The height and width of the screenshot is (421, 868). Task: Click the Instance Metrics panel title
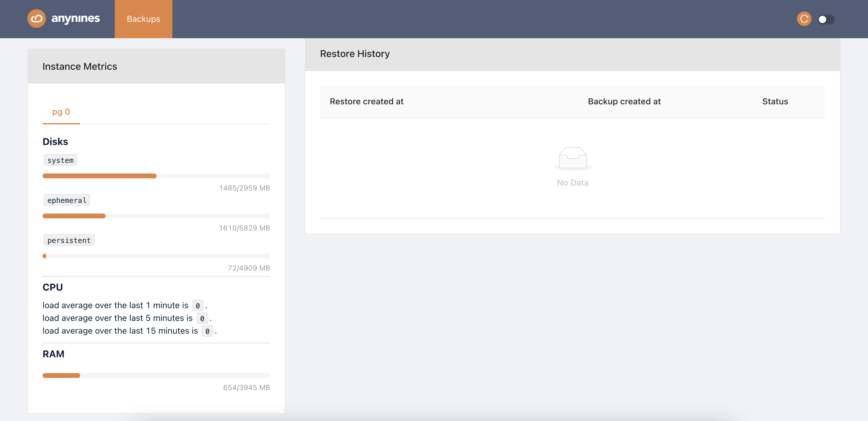click(80, 66)
